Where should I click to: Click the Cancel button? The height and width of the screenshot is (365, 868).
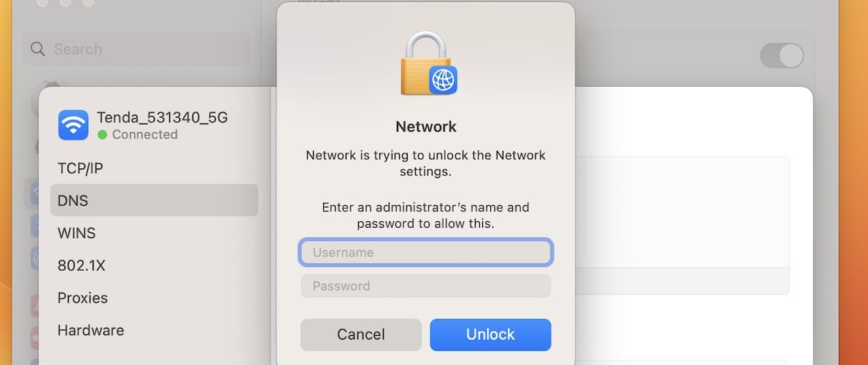[361, 334]
